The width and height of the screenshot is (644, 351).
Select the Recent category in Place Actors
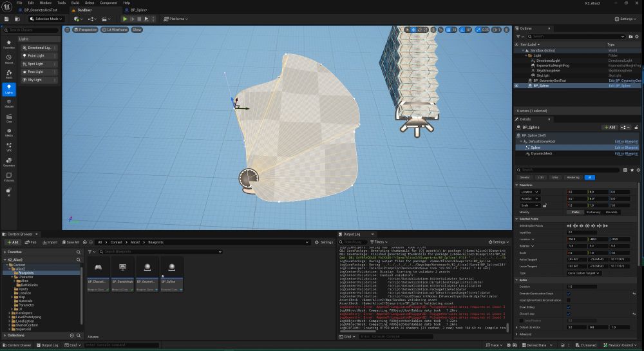coord(8,59)
